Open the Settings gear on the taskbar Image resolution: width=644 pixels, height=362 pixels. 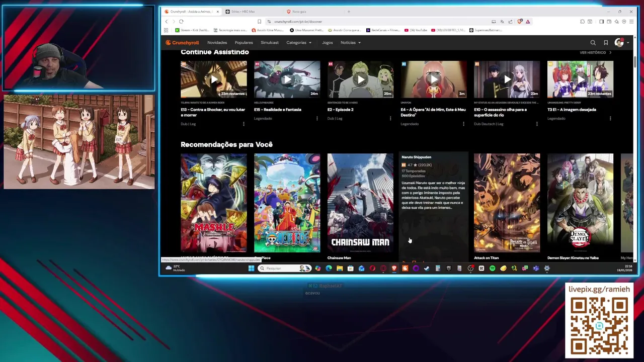click(547, 268)
